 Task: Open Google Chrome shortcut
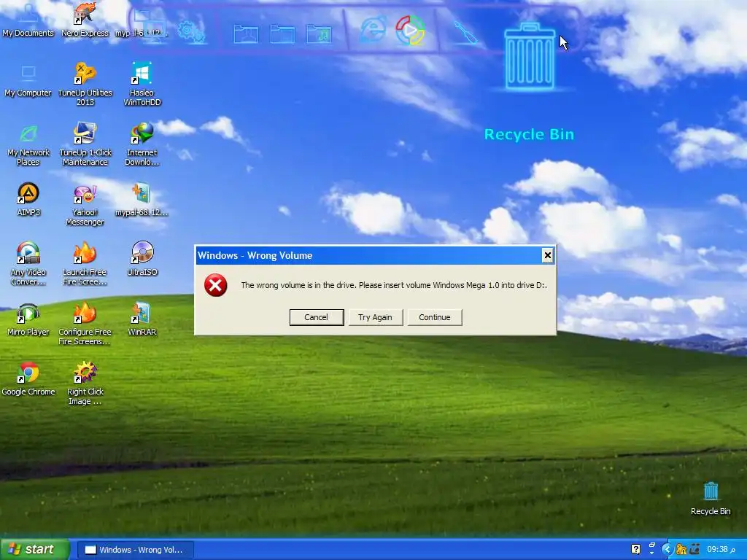28,379
